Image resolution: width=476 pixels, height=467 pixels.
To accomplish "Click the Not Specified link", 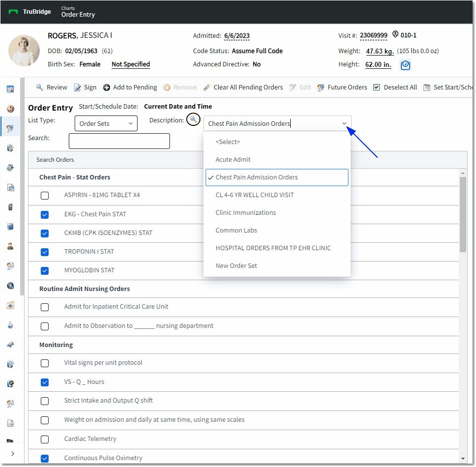I will pos(131,64).
